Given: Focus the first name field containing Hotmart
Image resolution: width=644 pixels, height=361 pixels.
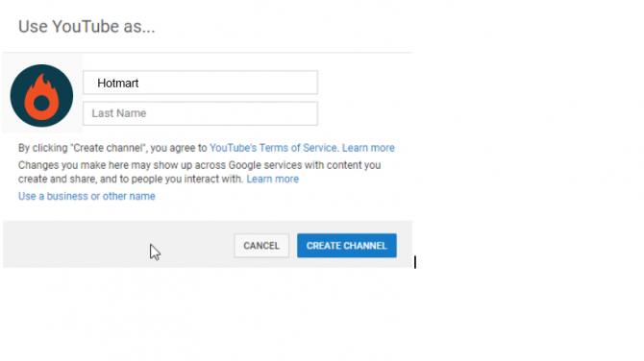Looking at the screenshot, I should (201, 83).
